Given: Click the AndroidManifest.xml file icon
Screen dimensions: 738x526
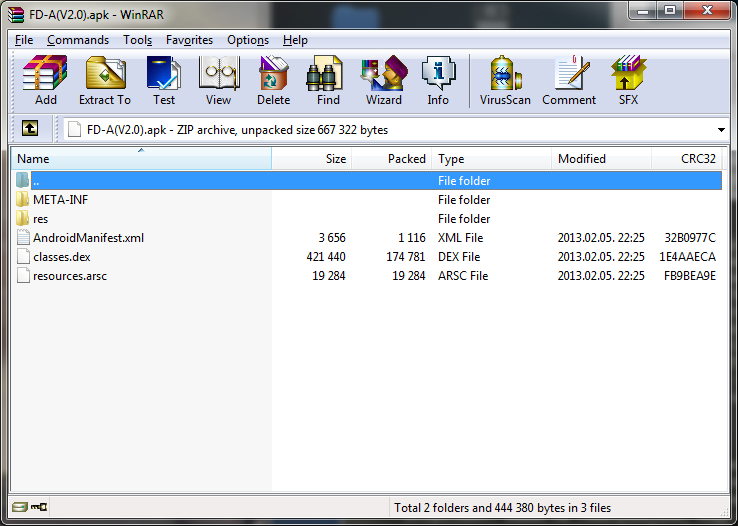Looking at the screenshot, I should tap(23, 237).
